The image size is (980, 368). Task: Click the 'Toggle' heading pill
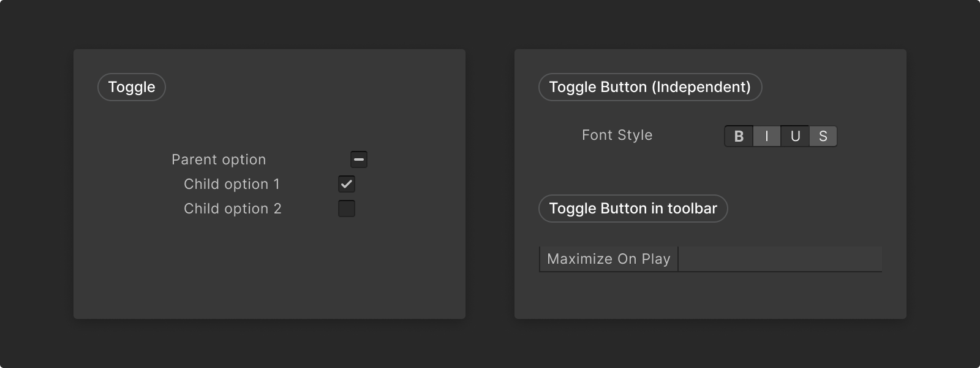pyautogui.click(x=132, y=87)
